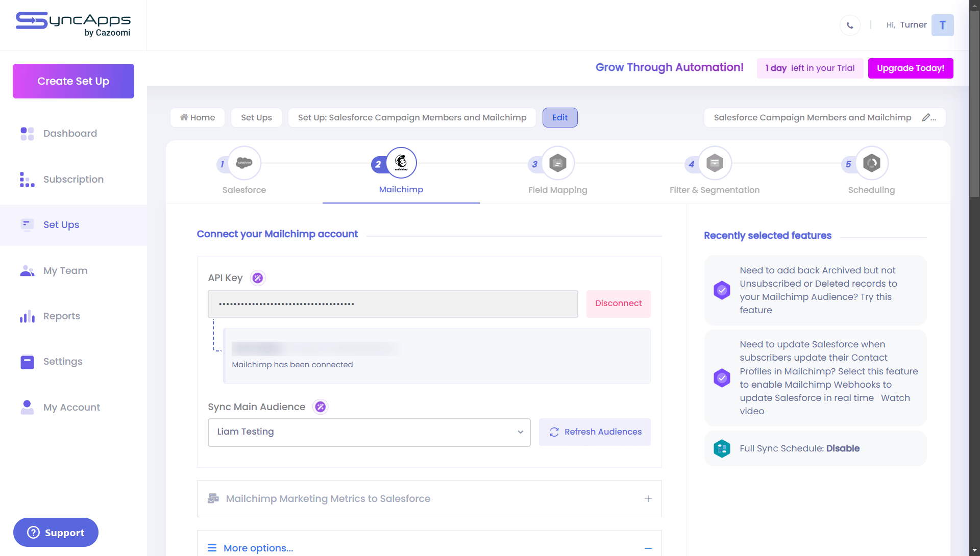Click the Grow Through Automation! text
This screenshot has height=556, width=980.
click(669, 68)
